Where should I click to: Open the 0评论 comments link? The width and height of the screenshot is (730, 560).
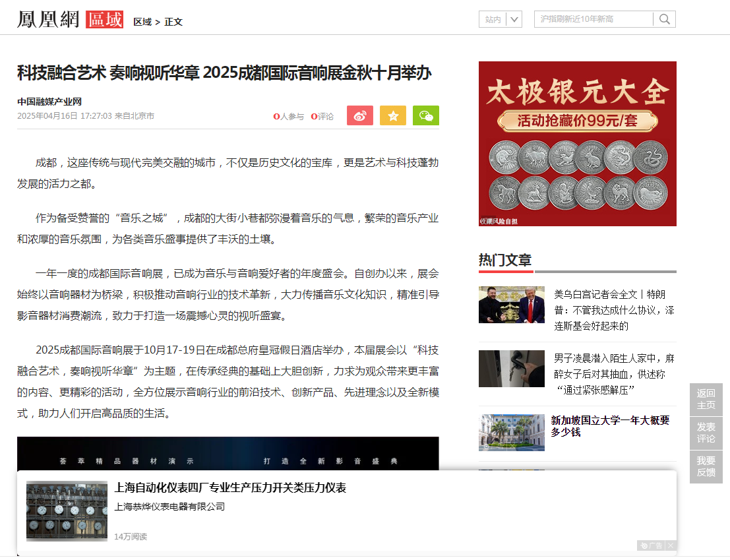pyautogui.click(x=322, y=117)
